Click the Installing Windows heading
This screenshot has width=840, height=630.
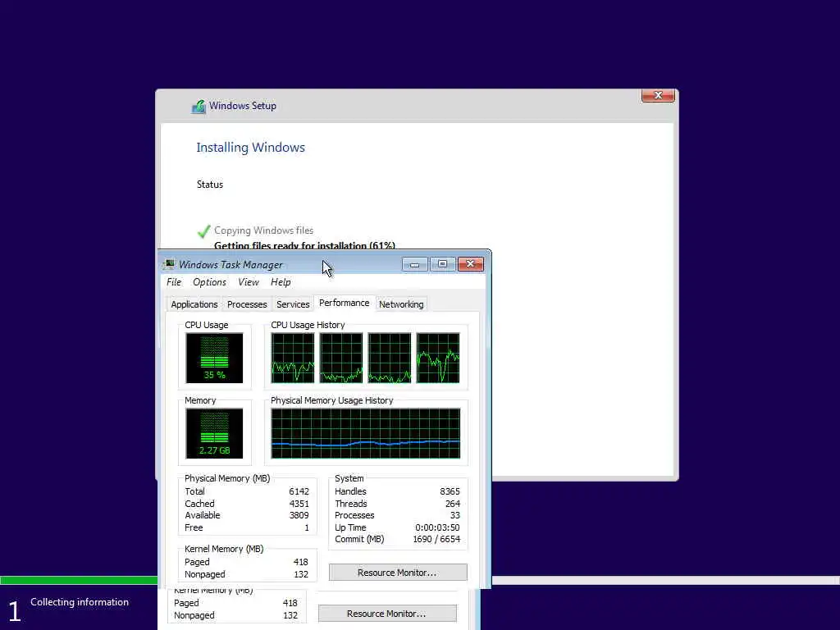tap(250, 148)
